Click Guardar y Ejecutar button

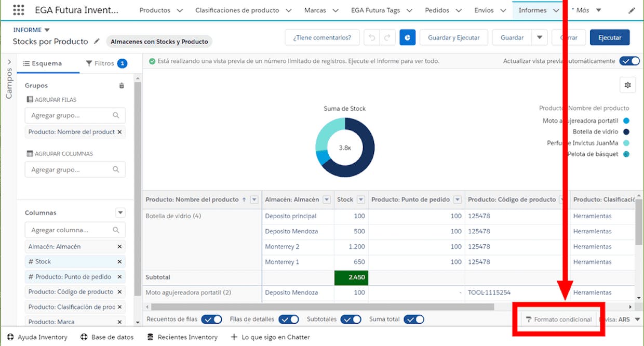click(454, 37)
